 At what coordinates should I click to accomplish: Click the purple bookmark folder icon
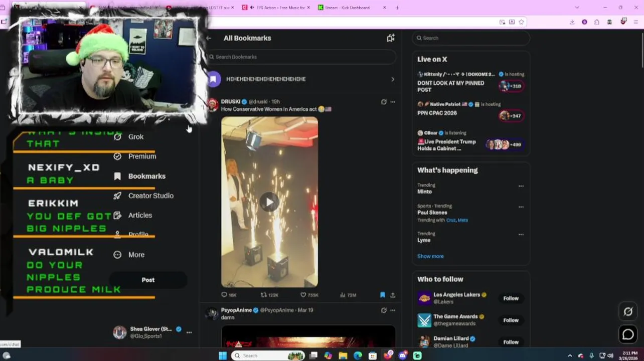coord(213,79)
